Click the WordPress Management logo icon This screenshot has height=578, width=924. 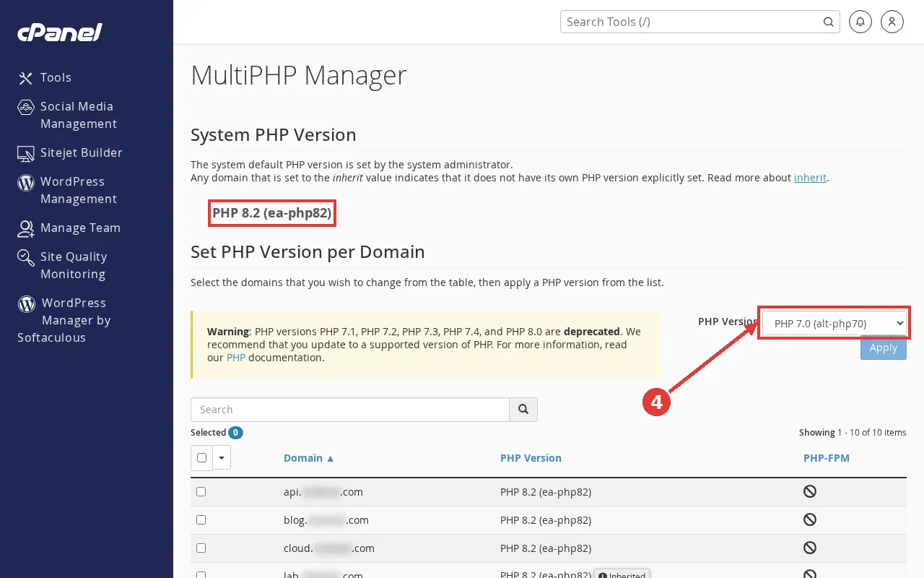26,182
